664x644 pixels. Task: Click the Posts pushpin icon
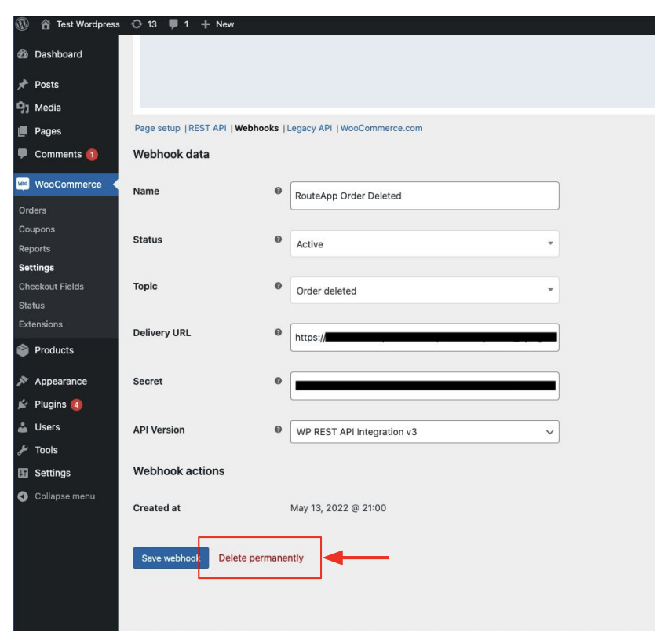23,84
